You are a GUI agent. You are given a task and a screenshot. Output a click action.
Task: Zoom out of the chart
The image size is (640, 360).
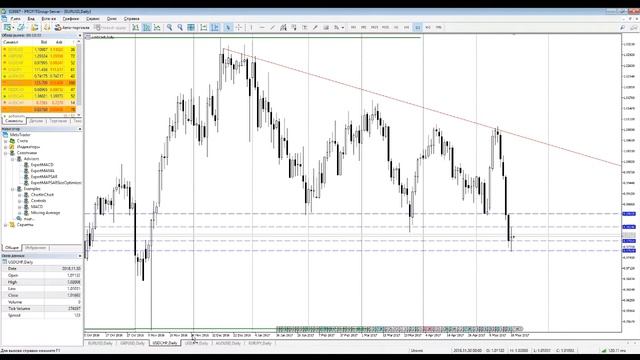pyautogui.click(x=180, y=27)
